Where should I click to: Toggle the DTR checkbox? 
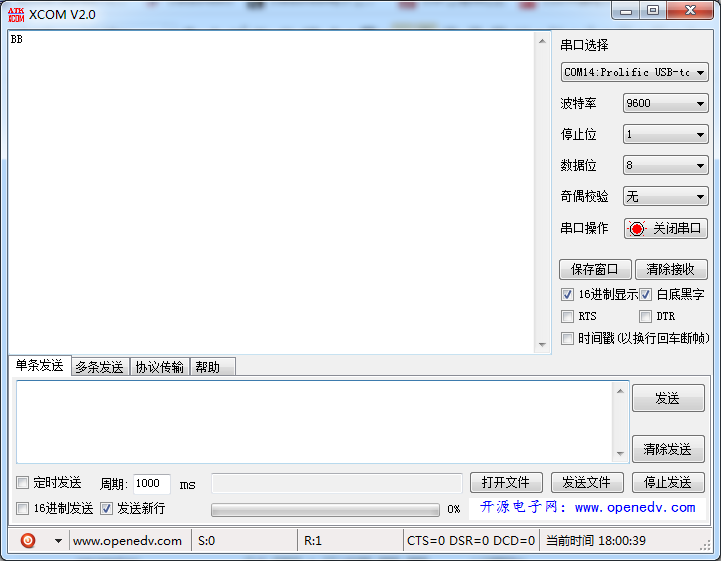645,316
